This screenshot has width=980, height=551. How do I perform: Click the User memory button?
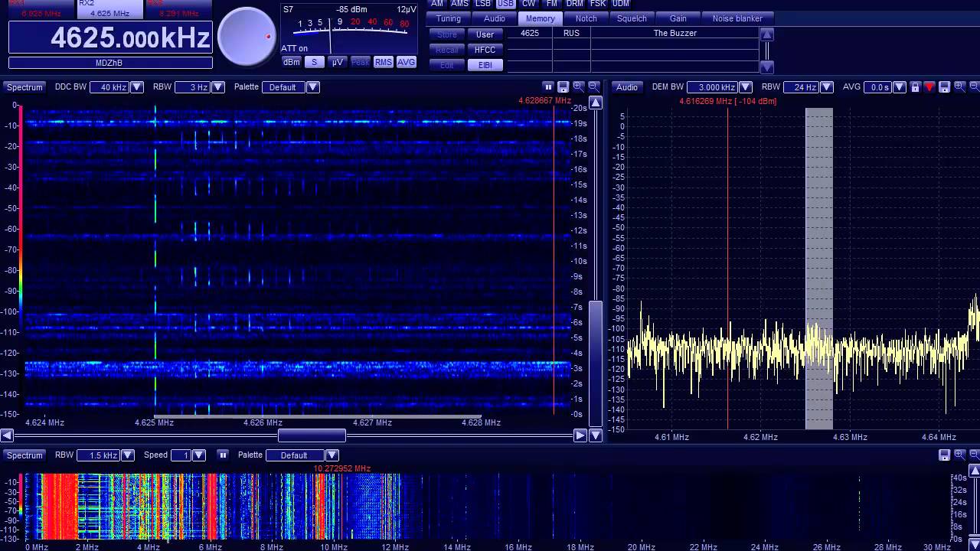(x=485, y=34)
